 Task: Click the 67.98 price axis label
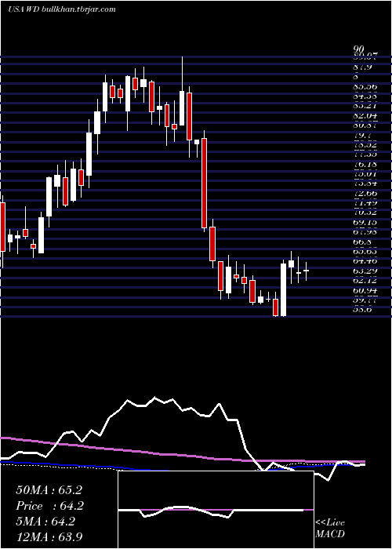click(365, 231)
